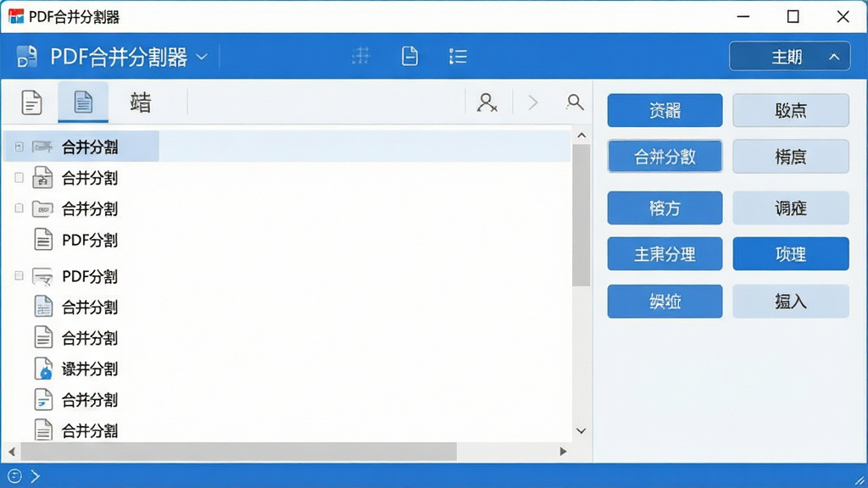Click the horizontal scrollbar left arrow
This screenshot has height=488, width=868.
[12, 452]
